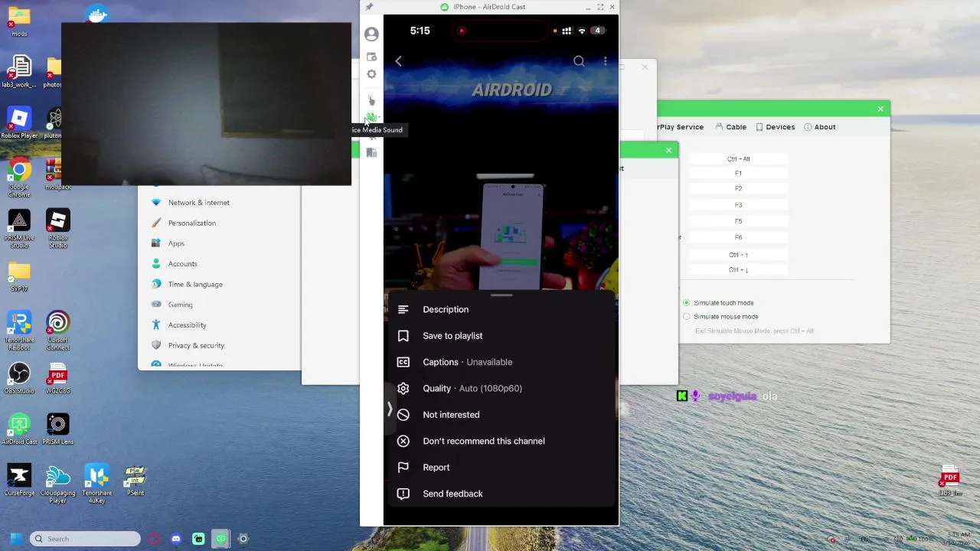Image resolution: width=980 pixels, height=551 pixels.
Task: Enable Simulate touch mode radio button
Action: [x=687, y=303]
